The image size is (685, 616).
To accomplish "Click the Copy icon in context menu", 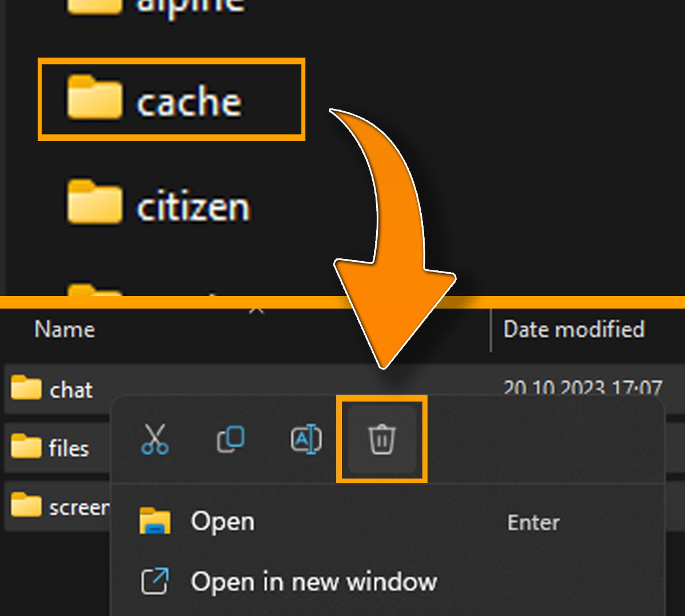I will click(231, 439).
